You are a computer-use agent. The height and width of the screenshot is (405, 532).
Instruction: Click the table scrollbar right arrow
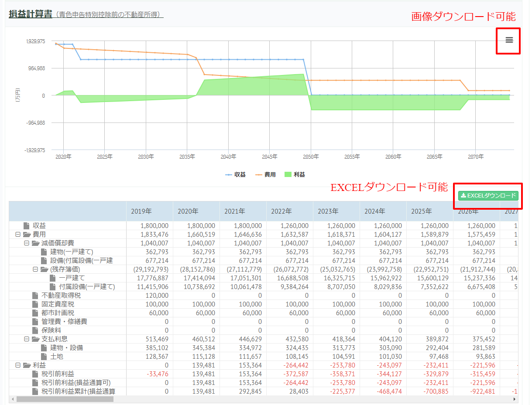coord(515,399)
